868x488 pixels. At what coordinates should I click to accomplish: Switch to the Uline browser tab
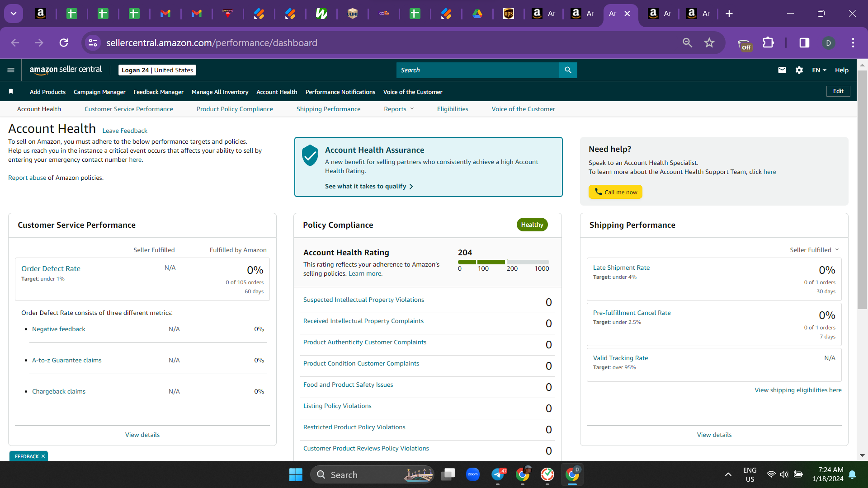(353, 14)
